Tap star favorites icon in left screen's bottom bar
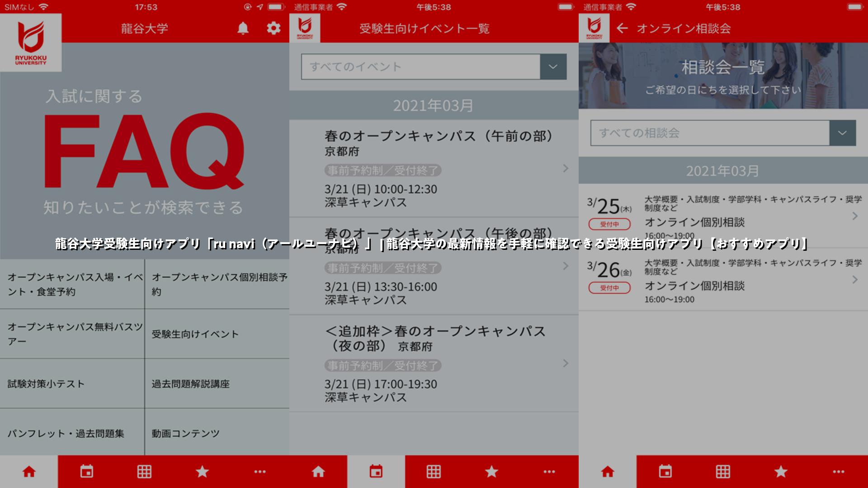Viewport: 868px width, 488px height. pyautogui.click(x=202, y=472)
